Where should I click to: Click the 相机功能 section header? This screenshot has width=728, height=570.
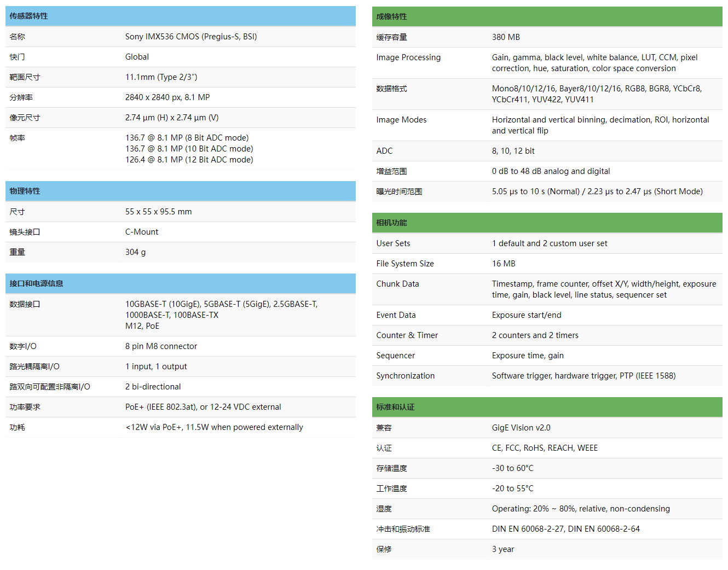[x=392, y=223]
